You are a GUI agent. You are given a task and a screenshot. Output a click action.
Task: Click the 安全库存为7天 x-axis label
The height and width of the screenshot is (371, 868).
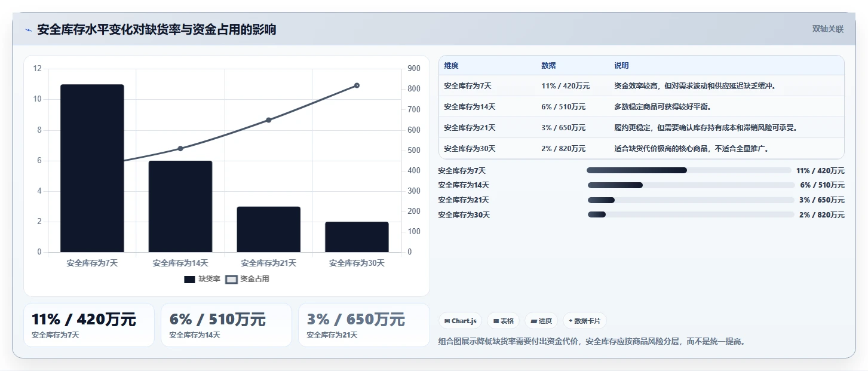pos(92,263)
